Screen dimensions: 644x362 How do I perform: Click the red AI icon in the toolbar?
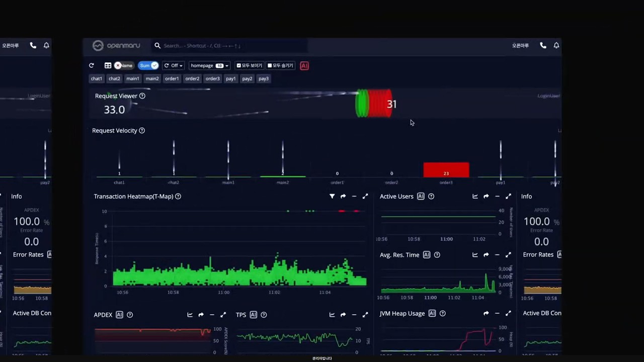[304, 65]
